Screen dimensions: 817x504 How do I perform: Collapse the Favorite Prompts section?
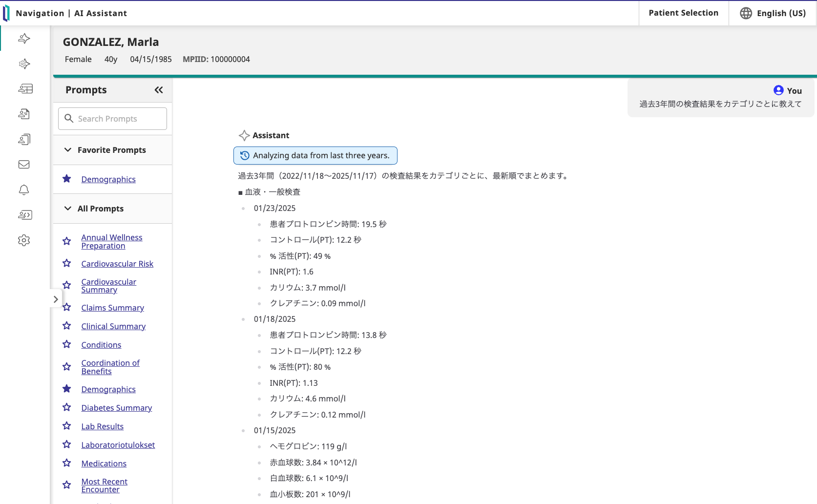[x=67, y=150]
